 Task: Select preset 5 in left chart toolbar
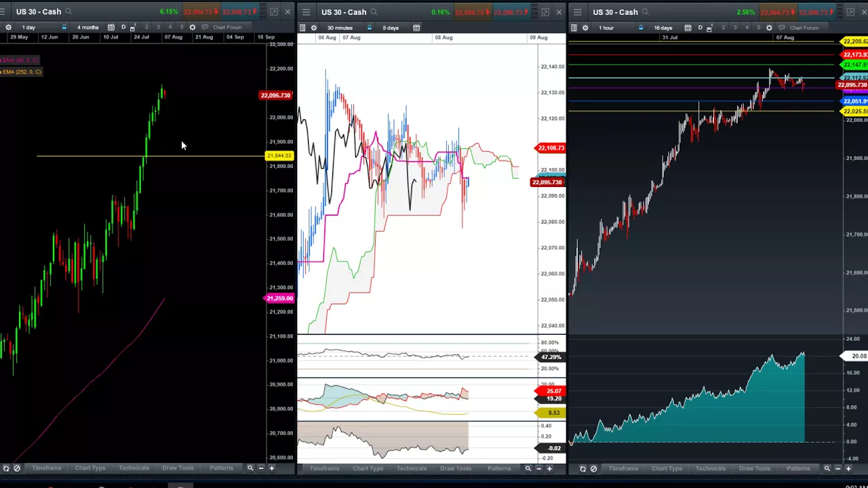tap(182, 27)
